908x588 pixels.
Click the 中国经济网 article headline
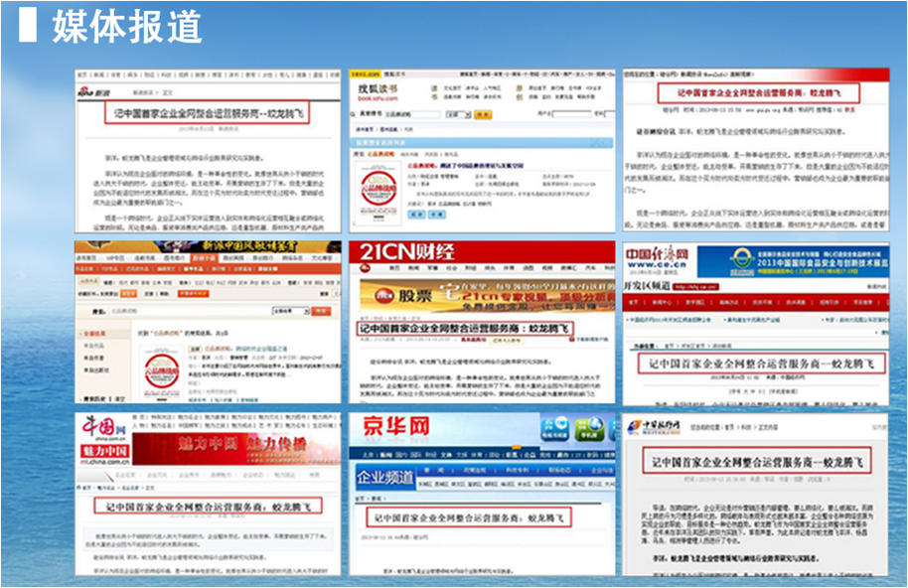point(754,362)
